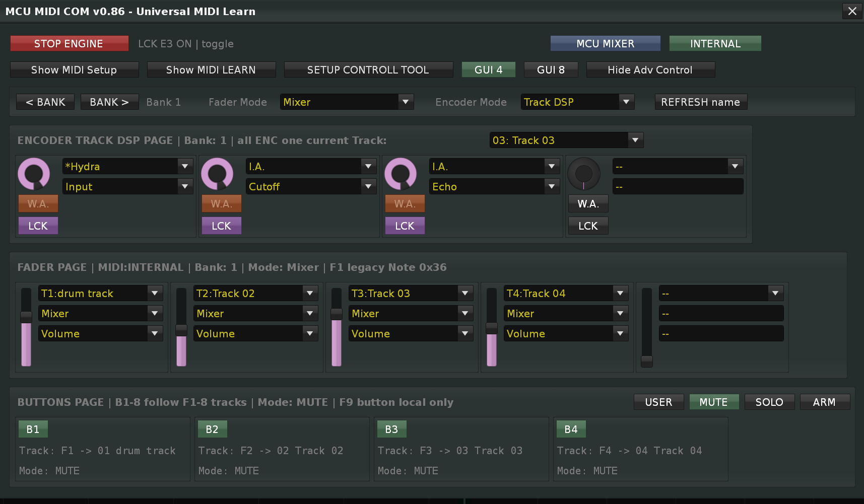Click STOP ENGINE button
The width and height of the screenshot is (864, 504).
(x=69, y=44)
